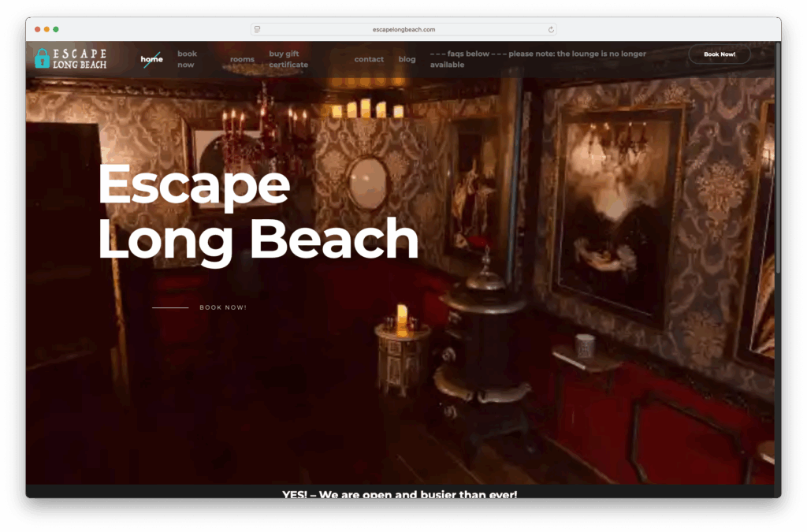Minimize the window with the yellow button

pyautogui.click(x=46, y=29)
